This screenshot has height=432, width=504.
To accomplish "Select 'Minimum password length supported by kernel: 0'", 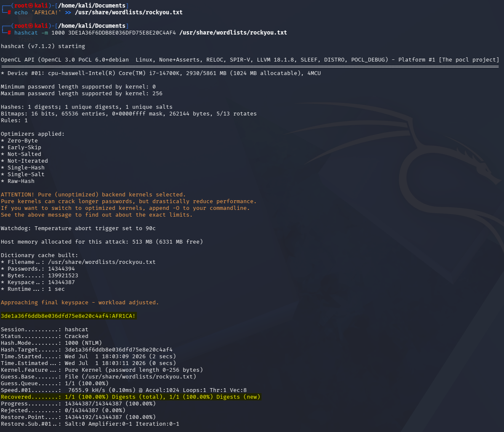I will [x=78, y=87].
